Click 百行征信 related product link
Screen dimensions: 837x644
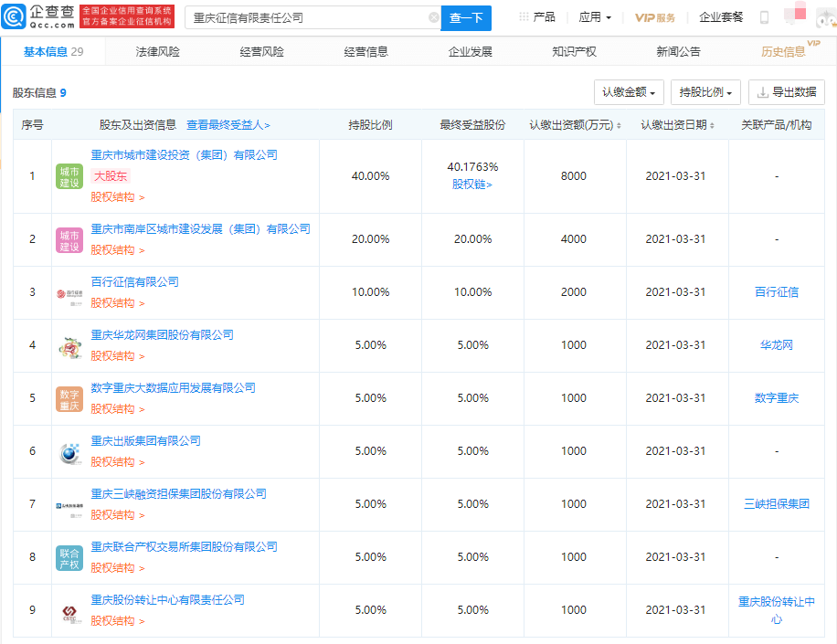[777, 291]
